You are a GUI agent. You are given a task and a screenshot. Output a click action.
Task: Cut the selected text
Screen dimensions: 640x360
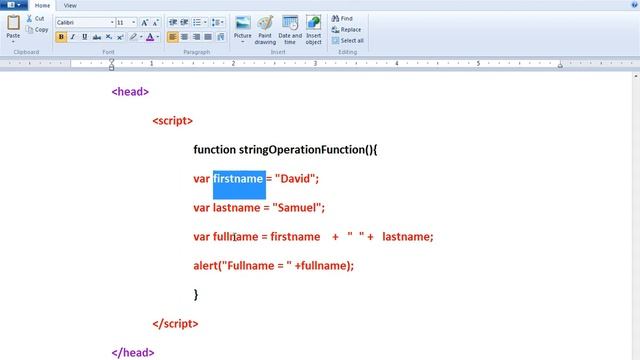[x=35, y=19]
